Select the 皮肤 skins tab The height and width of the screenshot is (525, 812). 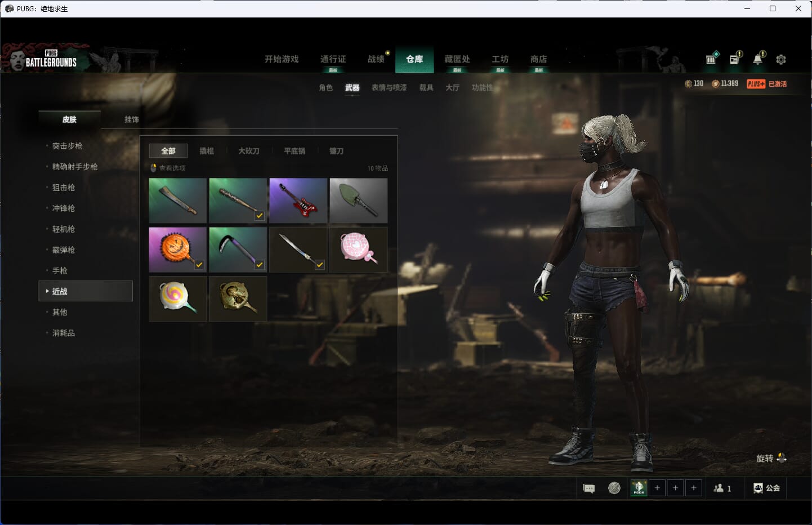pyautogui.click(x=69, y=119)
